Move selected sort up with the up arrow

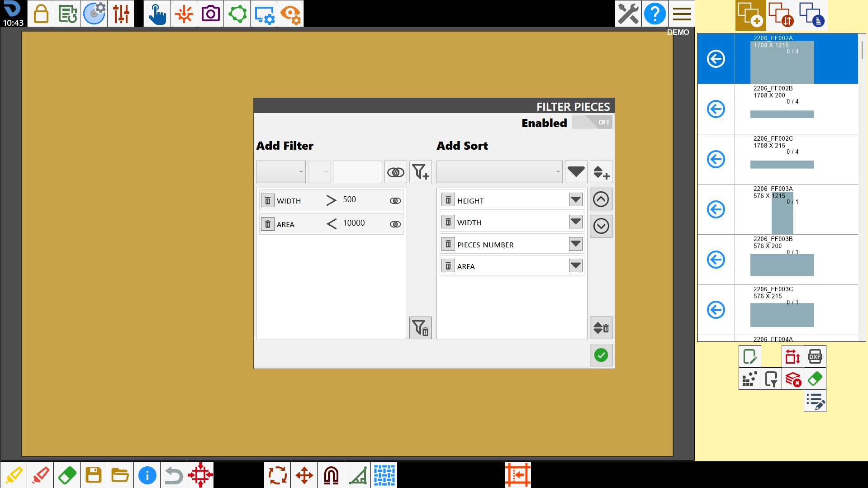tap(601, 199)
